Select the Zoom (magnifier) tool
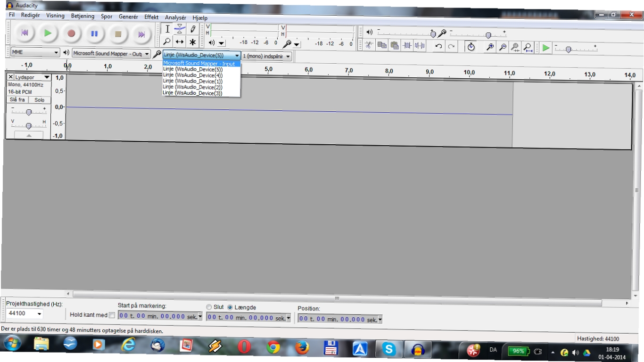Viewport: 644px width, 362px height. click(x=167, y=41)
